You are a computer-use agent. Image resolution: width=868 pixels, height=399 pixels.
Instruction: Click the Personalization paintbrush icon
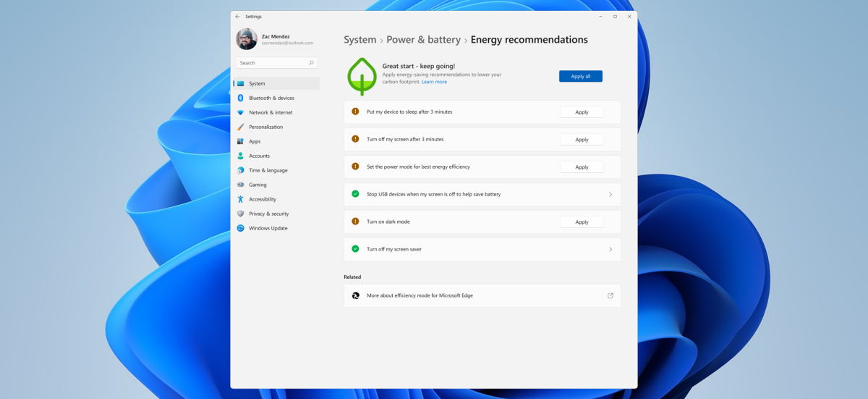(241, 127)
